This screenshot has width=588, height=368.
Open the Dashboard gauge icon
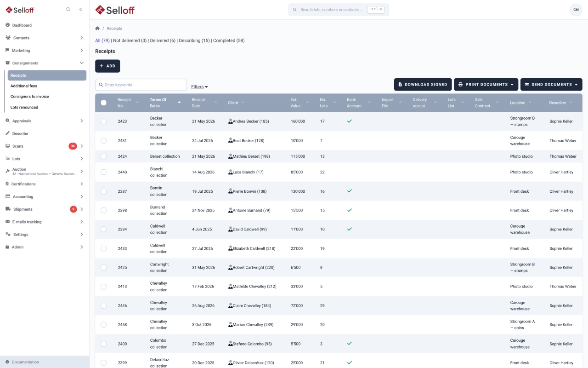(x=8, y=25)
